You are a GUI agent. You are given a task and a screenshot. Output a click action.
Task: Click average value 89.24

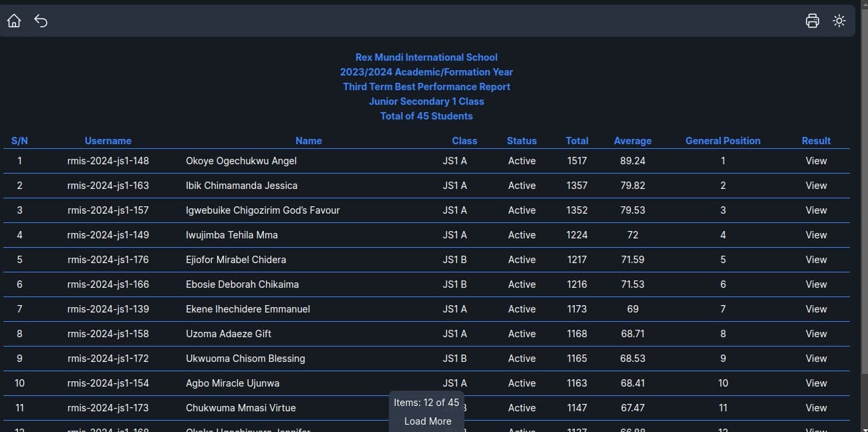[x=633, y=161]
